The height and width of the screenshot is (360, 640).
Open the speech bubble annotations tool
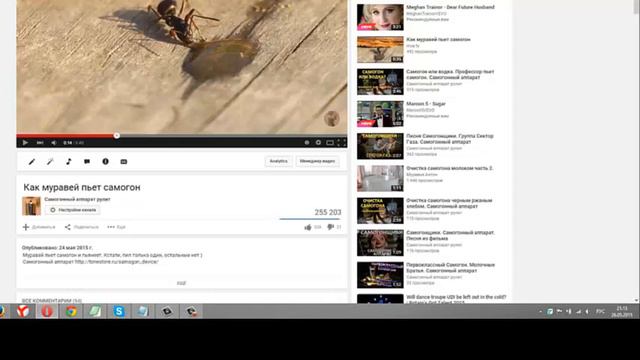[x=87, y=162]
